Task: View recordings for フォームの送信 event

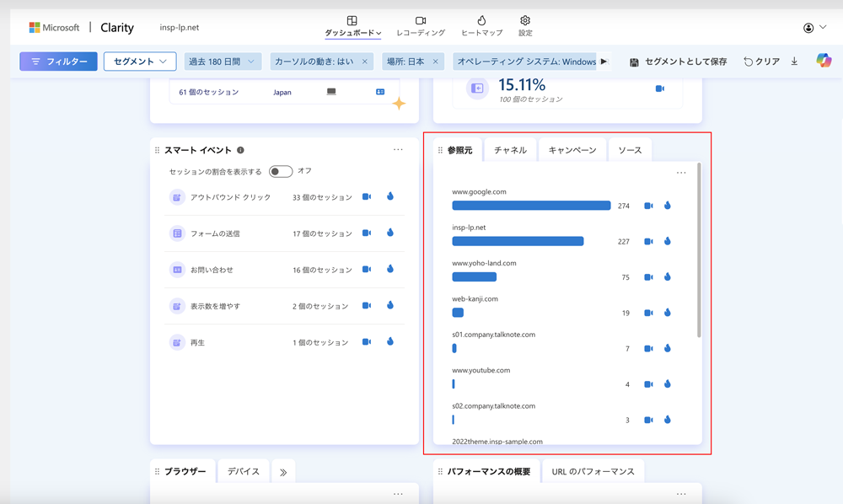Action: (367, 233)
